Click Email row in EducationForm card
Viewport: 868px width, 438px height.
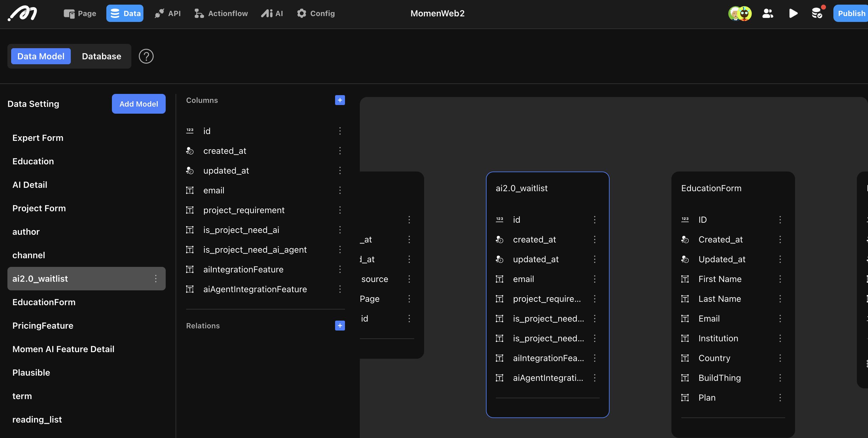[x=733, y=318]
